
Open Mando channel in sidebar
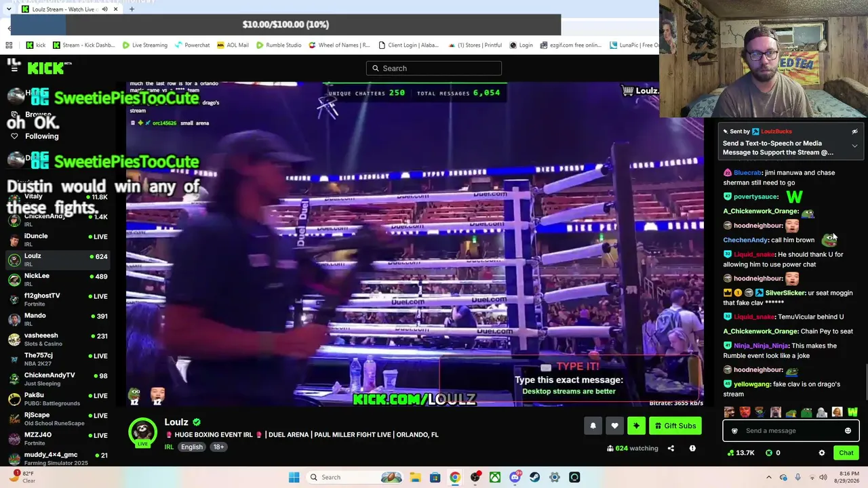point(58,319)
